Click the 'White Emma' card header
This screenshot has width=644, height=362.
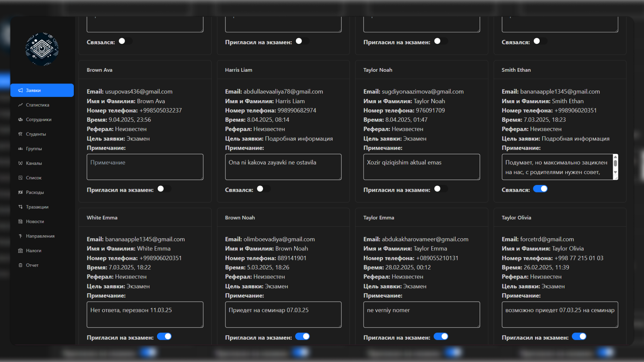click(x=145, y=218)
